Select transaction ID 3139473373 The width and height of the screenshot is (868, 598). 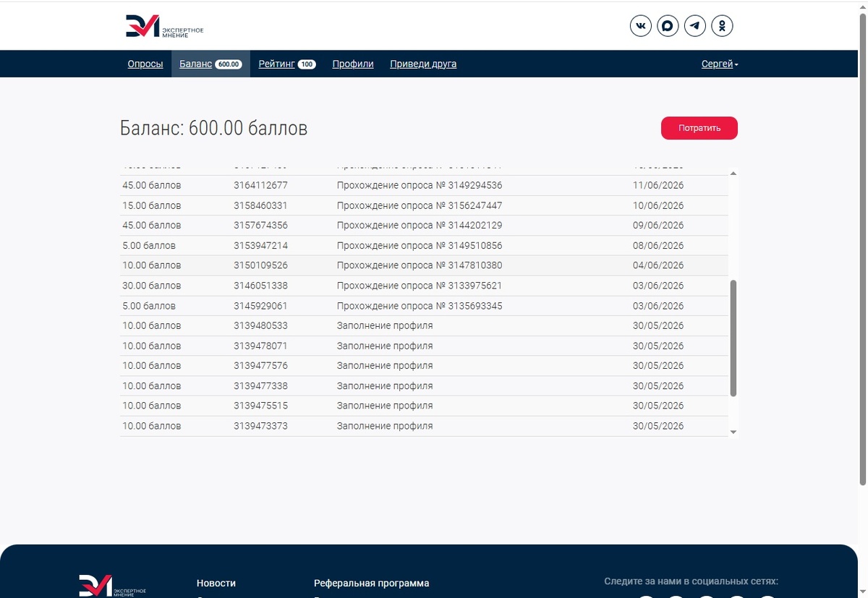pos(260,426)
